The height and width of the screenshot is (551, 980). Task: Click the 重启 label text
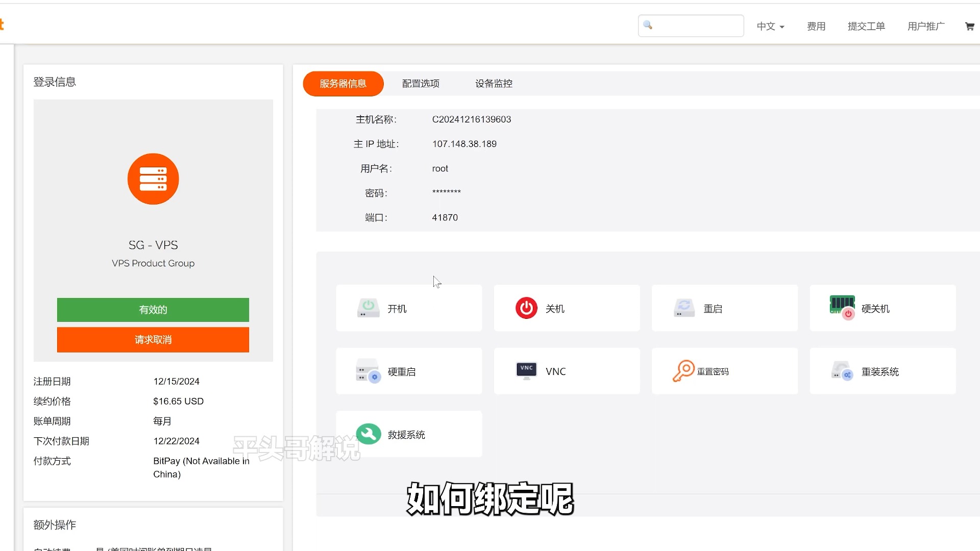(713, 309)
